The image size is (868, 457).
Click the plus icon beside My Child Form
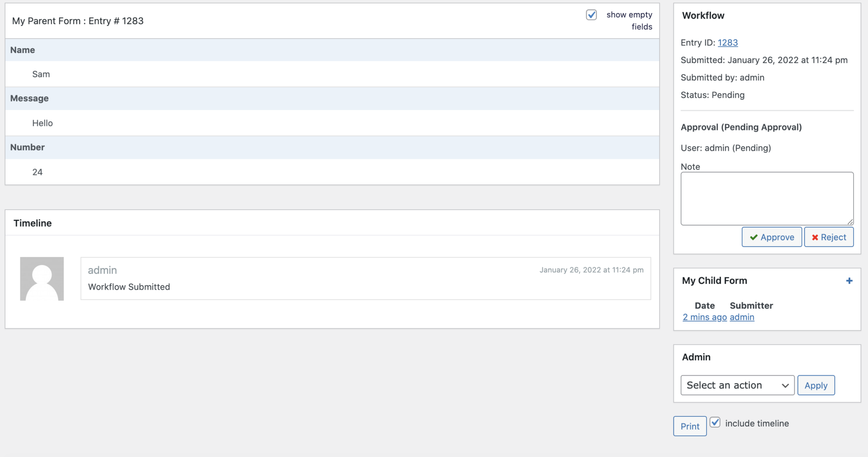(849, 281)
